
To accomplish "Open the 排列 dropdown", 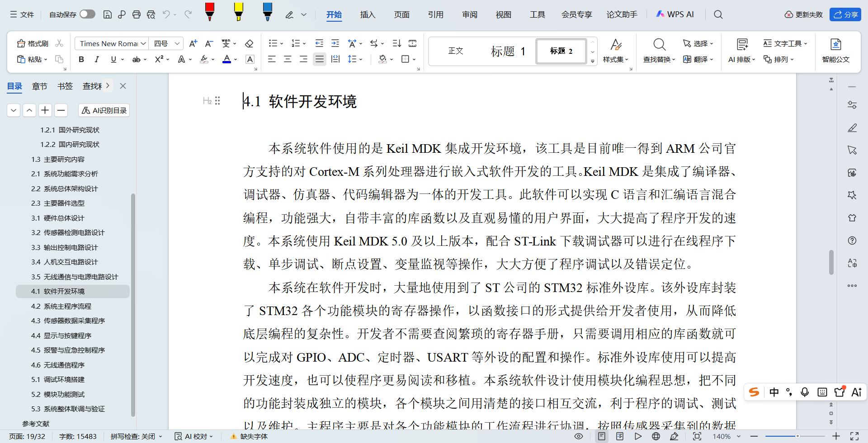I will point(778,59).
